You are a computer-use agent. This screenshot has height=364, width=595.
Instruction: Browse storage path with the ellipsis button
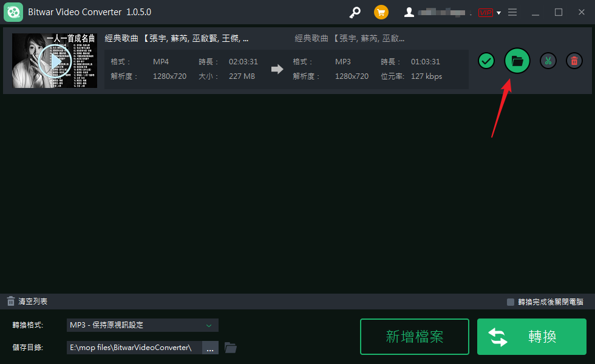tap(209, 348)
